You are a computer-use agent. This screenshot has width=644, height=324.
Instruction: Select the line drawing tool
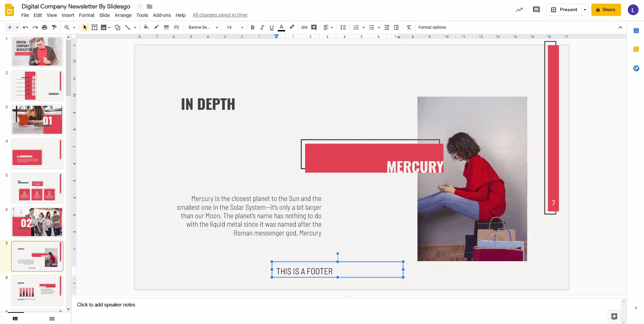point(128,27)
